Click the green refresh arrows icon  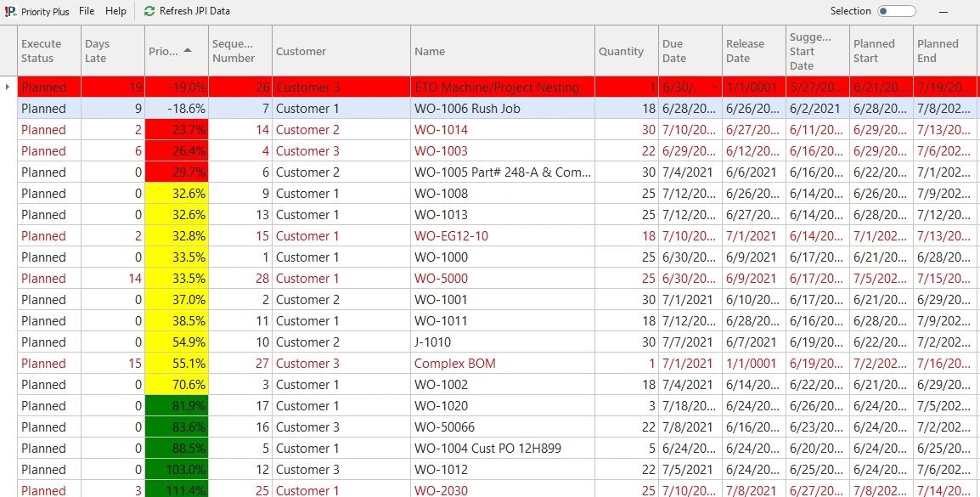(149, 11)
